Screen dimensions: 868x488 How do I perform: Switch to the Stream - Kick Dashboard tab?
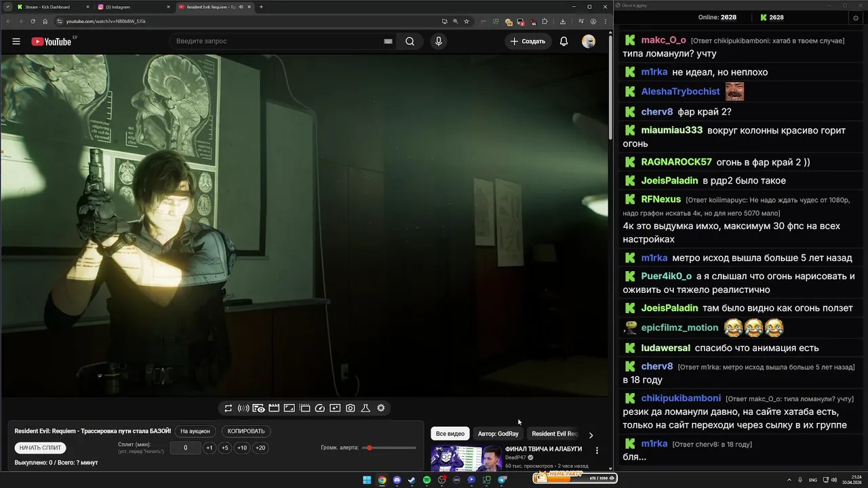click(52, 7)
